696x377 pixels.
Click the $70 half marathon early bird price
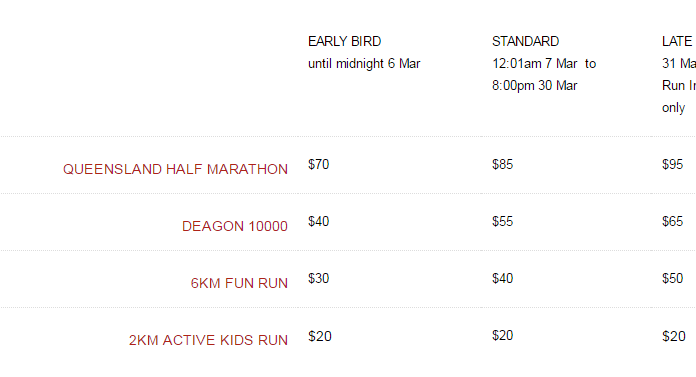[x=319, y=164]
